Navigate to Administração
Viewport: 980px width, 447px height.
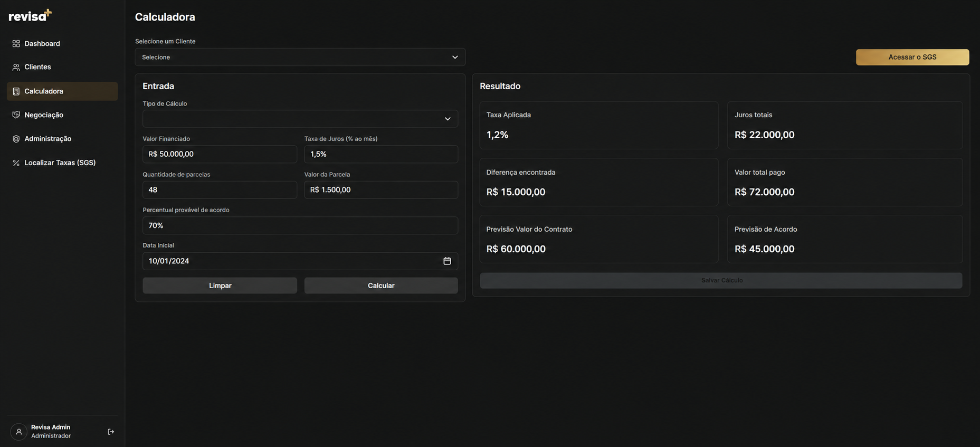point(62,139)
